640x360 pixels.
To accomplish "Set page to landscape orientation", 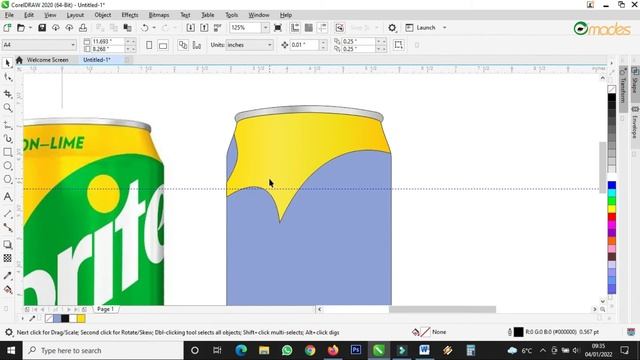I will point(163,45).
